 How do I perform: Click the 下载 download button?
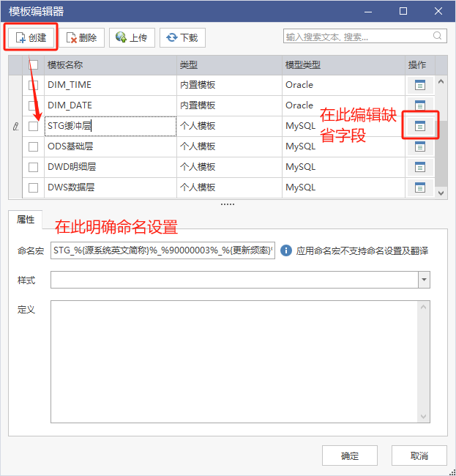(182, 37)
